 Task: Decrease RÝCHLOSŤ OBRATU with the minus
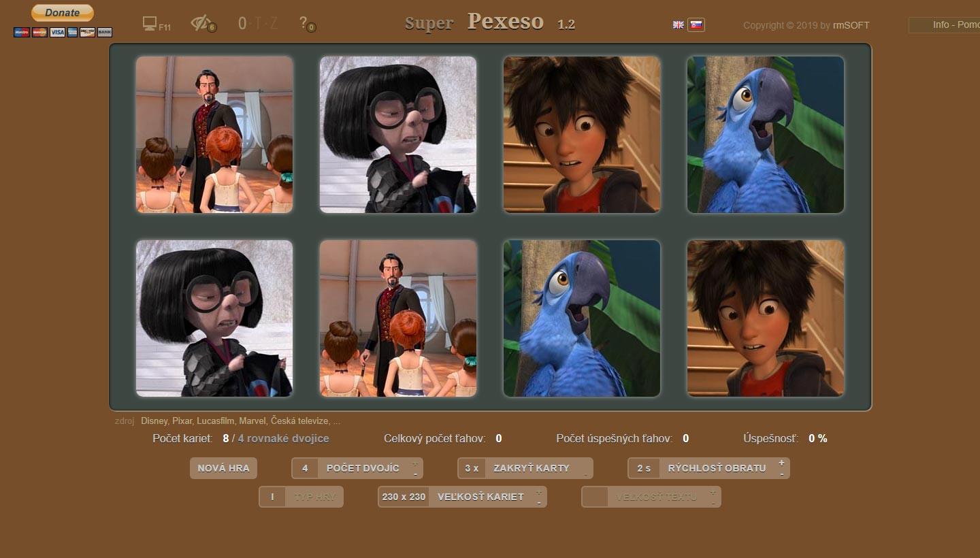781,474
